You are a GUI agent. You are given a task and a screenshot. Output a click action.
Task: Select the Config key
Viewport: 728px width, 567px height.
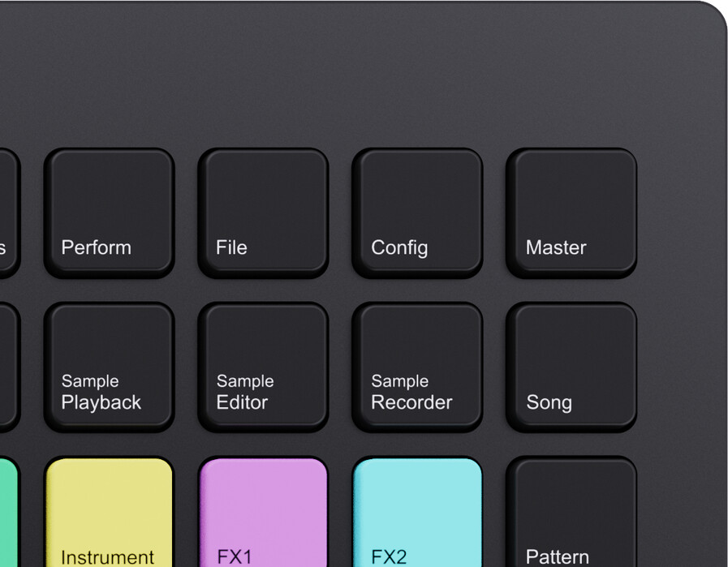pyautogui.click(x=417, y=213)
